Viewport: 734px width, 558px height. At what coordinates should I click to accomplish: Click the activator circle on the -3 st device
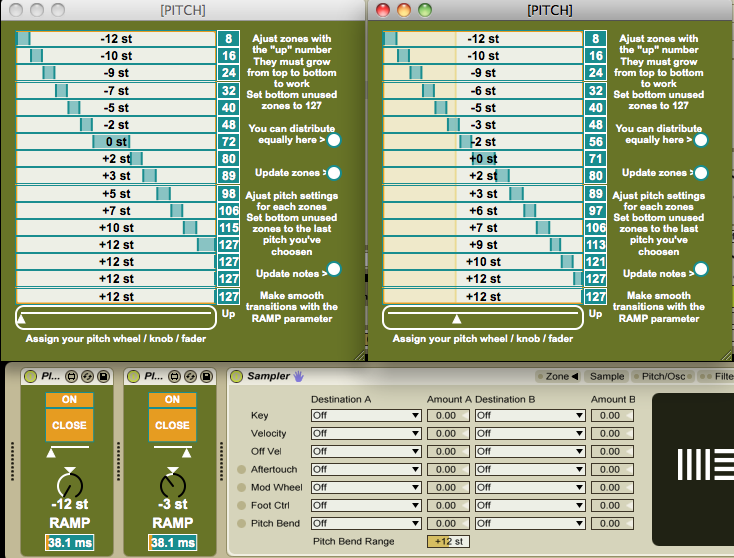point(132,377)
